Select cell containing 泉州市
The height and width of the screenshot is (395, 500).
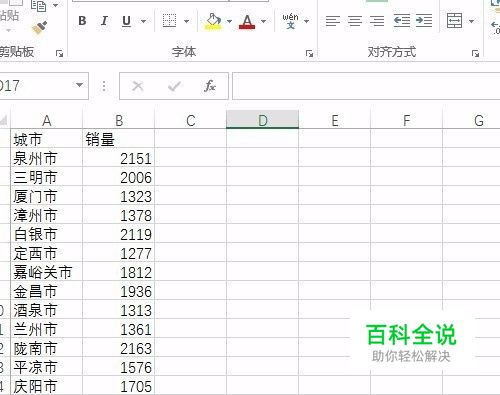[47, 158]
